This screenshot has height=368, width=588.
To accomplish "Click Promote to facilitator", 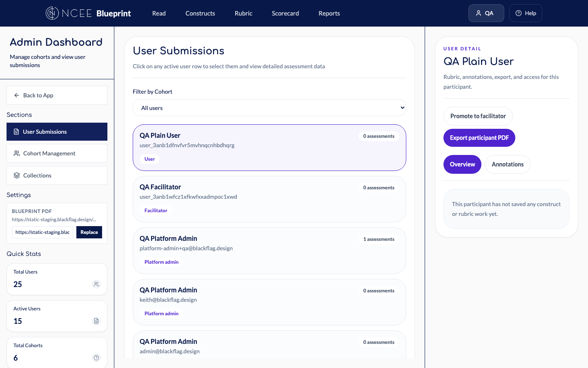I will tap(478, 116).
